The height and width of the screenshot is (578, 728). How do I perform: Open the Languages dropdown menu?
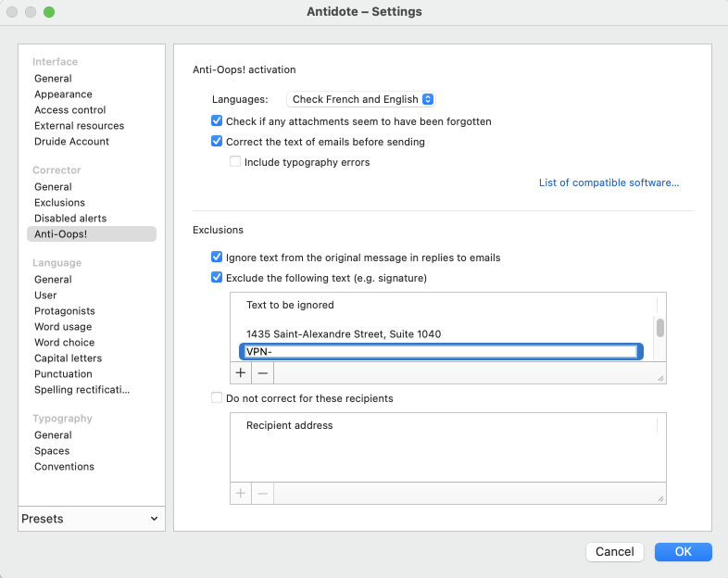tap(361, 99)
